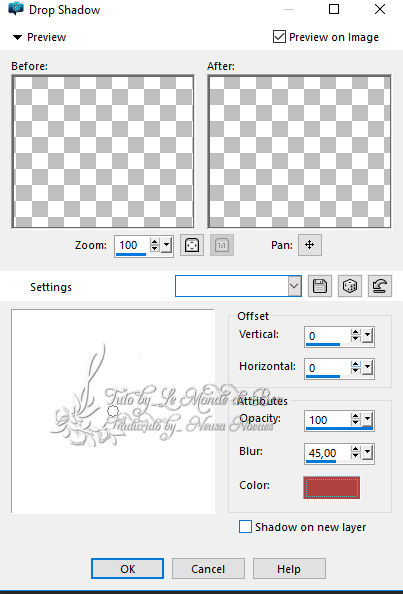
Task: Click the Help button
Action: 289,569
